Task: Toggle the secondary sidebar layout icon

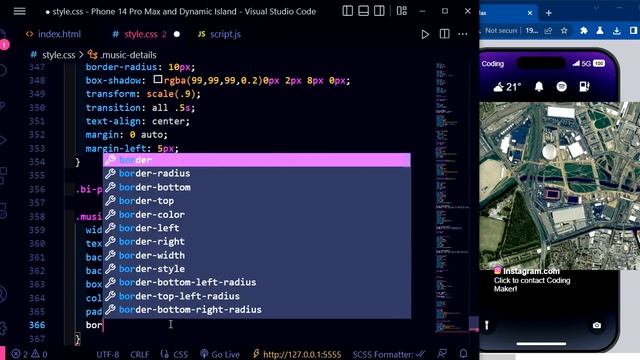Action: pyautogui.click(x=379, y=11)
